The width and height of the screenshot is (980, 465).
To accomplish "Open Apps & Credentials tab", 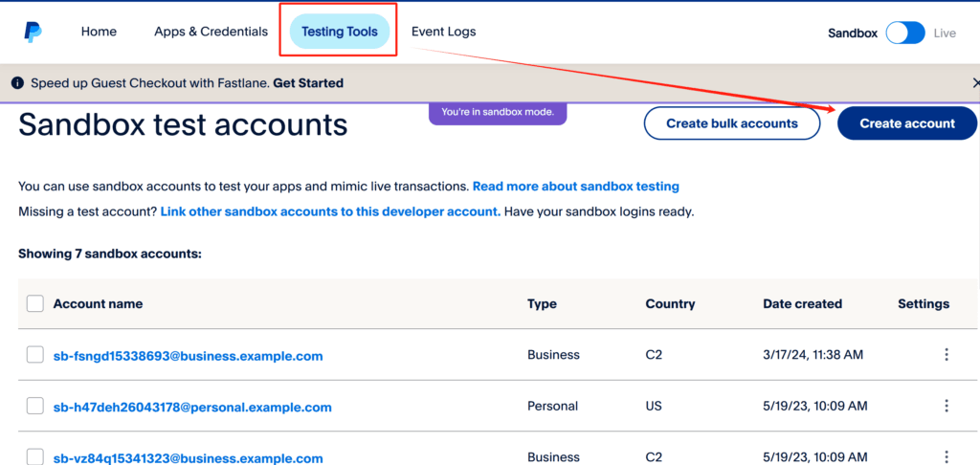I will pyautogui.click(x=212, y=32).
